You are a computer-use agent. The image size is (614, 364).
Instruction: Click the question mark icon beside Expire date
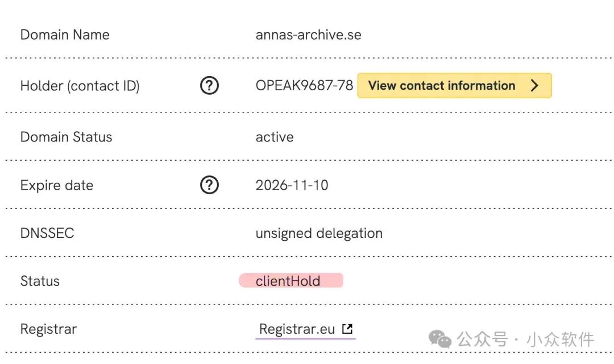pyautogui.click(x=209, y=185)
